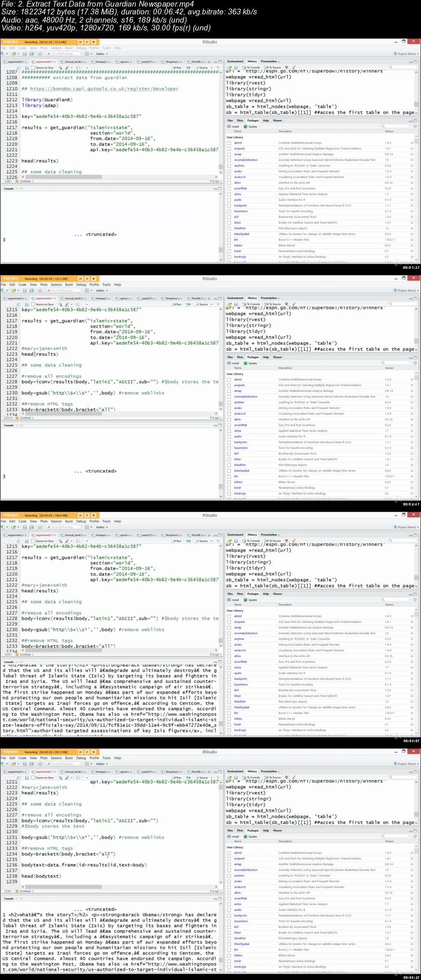This screenshot has width=421, height=980.
Task: Click editor save icon in frame stamped 00:01:27
Action: [x=27, y=68]
